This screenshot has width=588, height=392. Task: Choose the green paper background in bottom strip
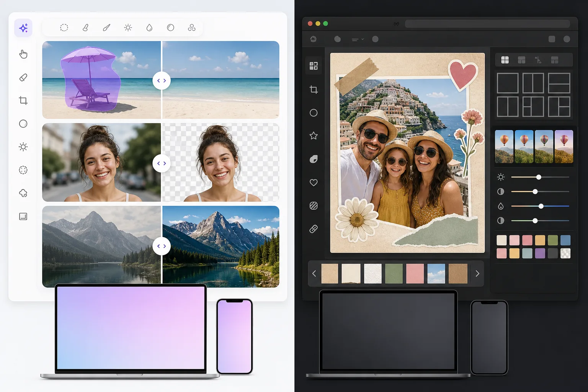click(394, 273)
